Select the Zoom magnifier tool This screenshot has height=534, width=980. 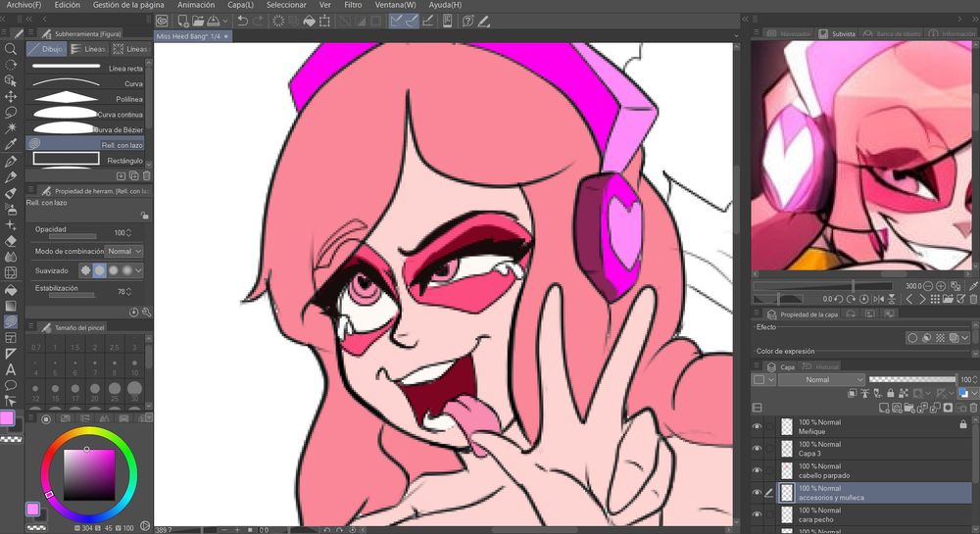11,49
